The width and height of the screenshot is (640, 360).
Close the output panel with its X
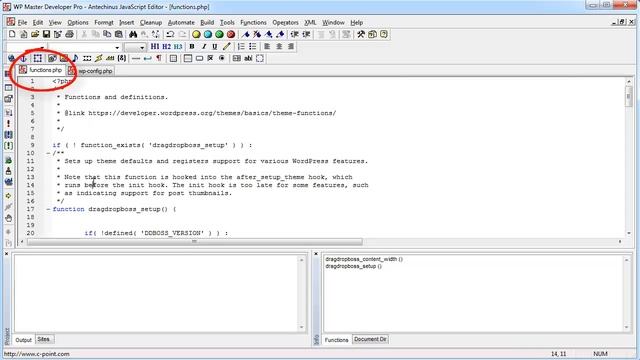7,254
